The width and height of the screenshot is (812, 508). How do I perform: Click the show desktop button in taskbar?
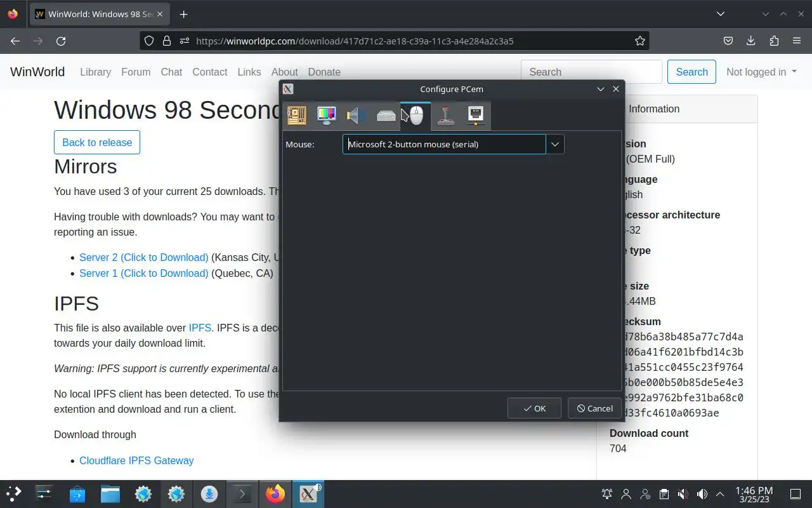pos(796,494)
